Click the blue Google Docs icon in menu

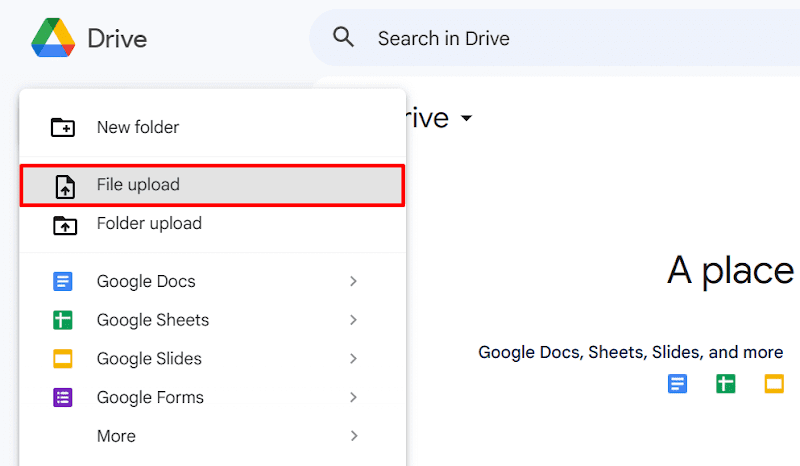(x=63, y=282)
